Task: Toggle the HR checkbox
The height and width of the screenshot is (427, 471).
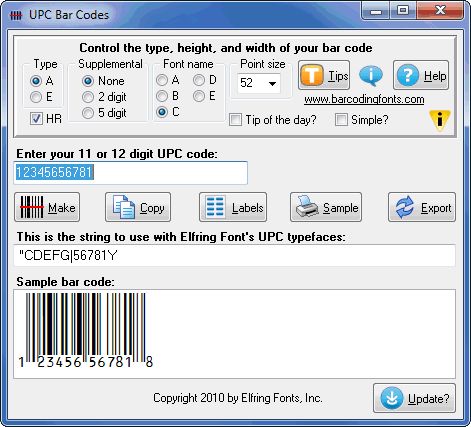Action: [x=36, y=118]
